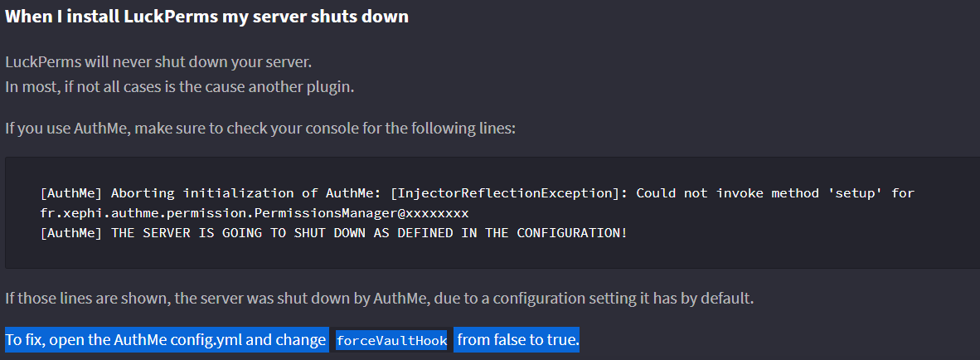Click the "SERVER IS GOING TO SHUT DOWN" log line
This screenshot has height=360, width=980.
tap(333, 232)
